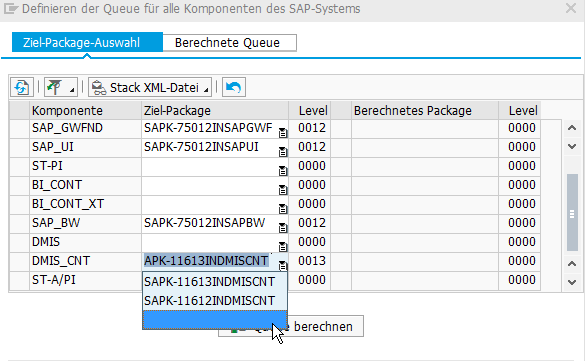585x361 pixels.
Task: Select the empty highlighted dropdown entry
Action: point(215,320)
